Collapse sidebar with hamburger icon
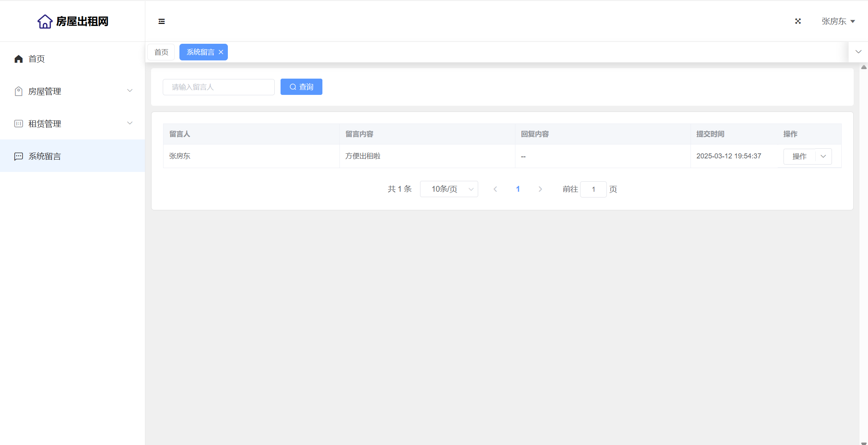The image size is (868, 445). (162, 21)
